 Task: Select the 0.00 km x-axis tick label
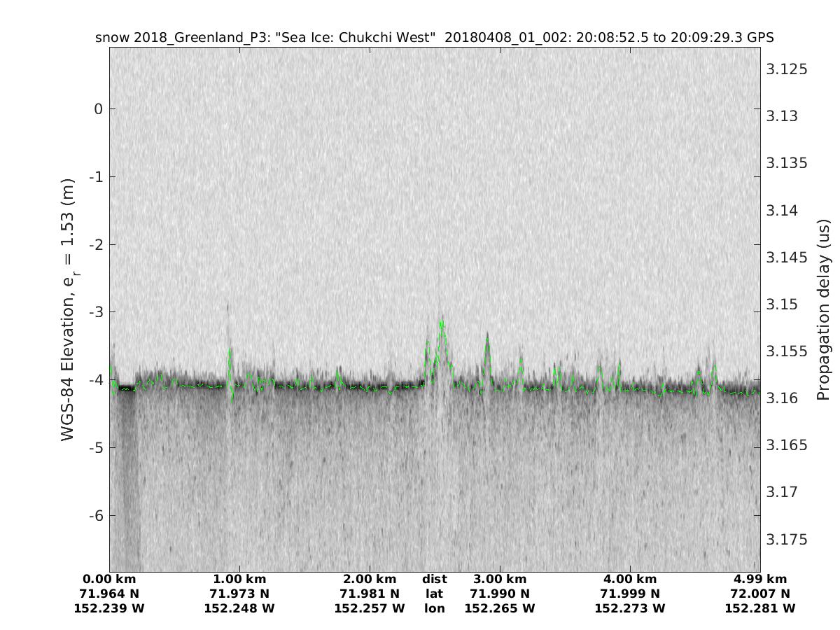[109, 580]
